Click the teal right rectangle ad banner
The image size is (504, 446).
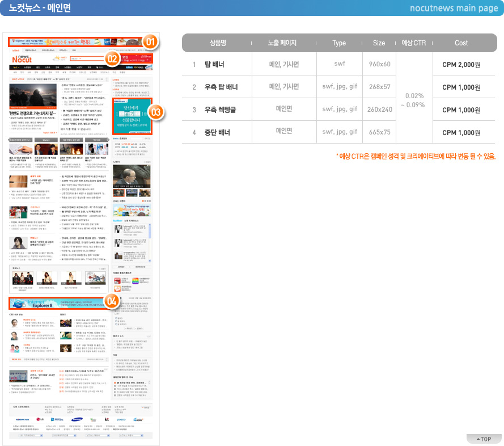[132, 116]
